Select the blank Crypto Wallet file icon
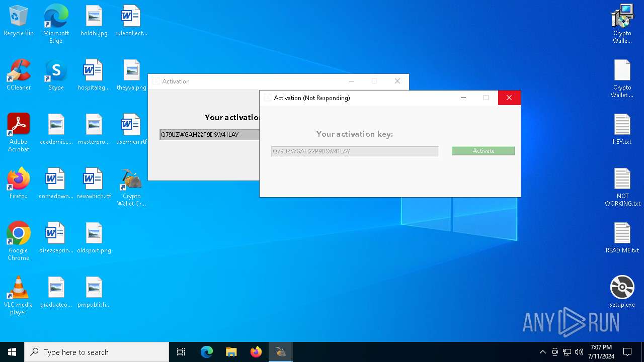This screenshot has width=644, height=362. click(x=622, y=78)
